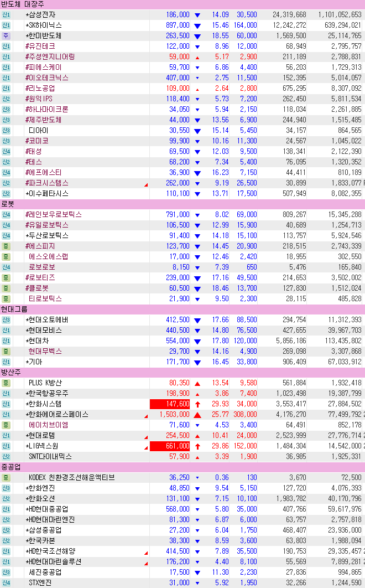Select the 로봇 group header

coord(182,204)
